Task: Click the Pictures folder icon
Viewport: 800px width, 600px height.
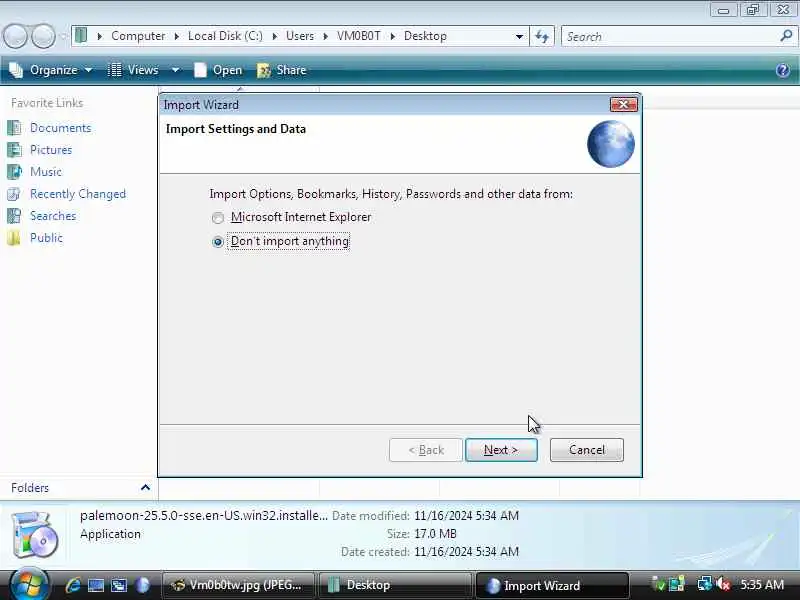Action: [14, 150]
